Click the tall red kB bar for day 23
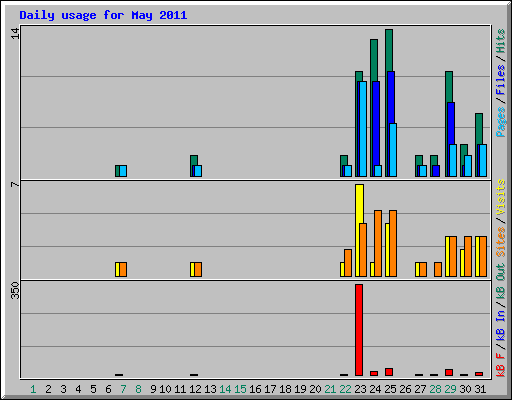This screenshot has width=512, height=400. pos(359,330)
